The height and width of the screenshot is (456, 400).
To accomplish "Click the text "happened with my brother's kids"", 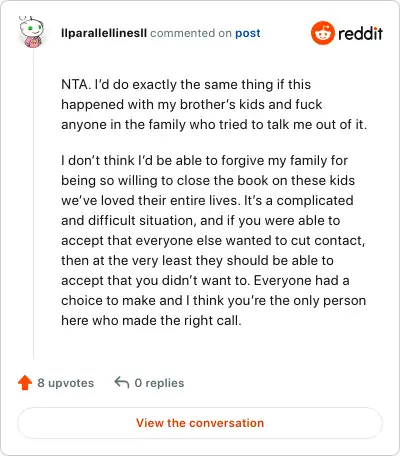I will click(163, 104).
